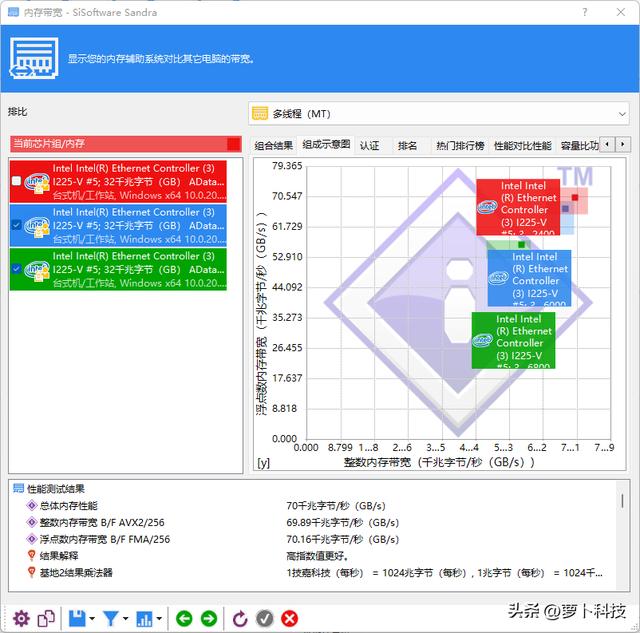The height and width of the screenshot is (633, 640).
Task: Click the 70.16千兆字节/秒 value
Action: (x=342, y=539)
